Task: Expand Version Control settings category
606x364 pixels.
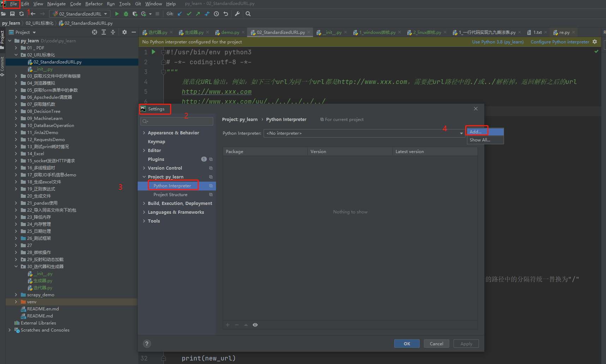Action: tap(144, 168)
